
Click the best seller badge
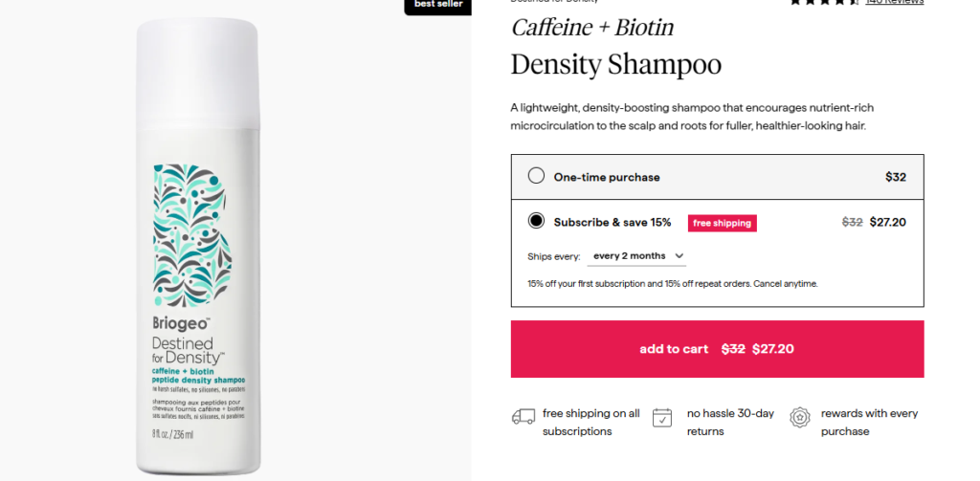tap(437, 5)
